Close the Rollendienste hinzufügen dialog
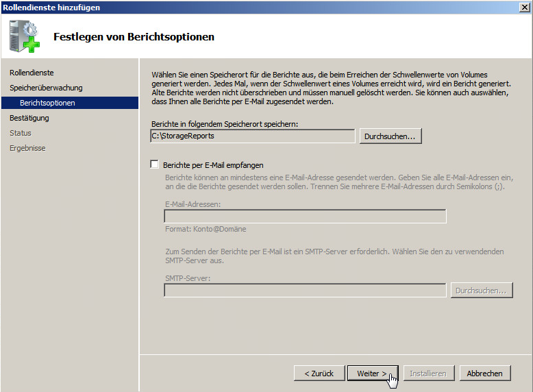Viewport: 533px width, 392px height. pyautogui.click(x=524, y=7)
